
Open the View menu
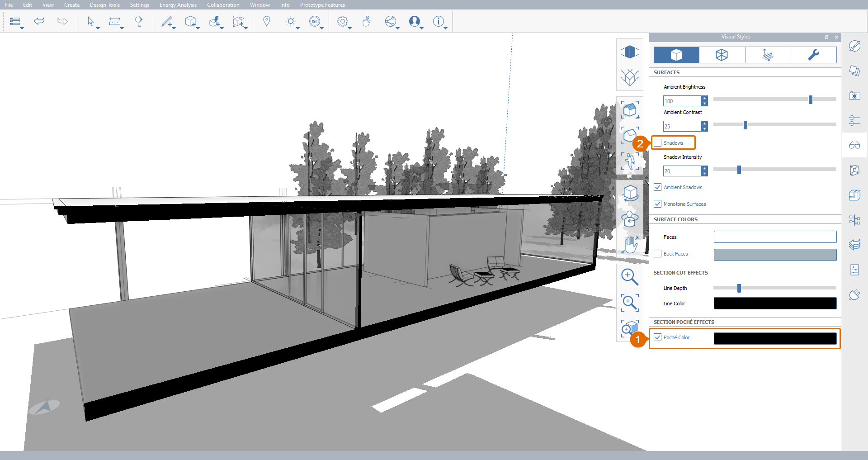tap(48, 5)
